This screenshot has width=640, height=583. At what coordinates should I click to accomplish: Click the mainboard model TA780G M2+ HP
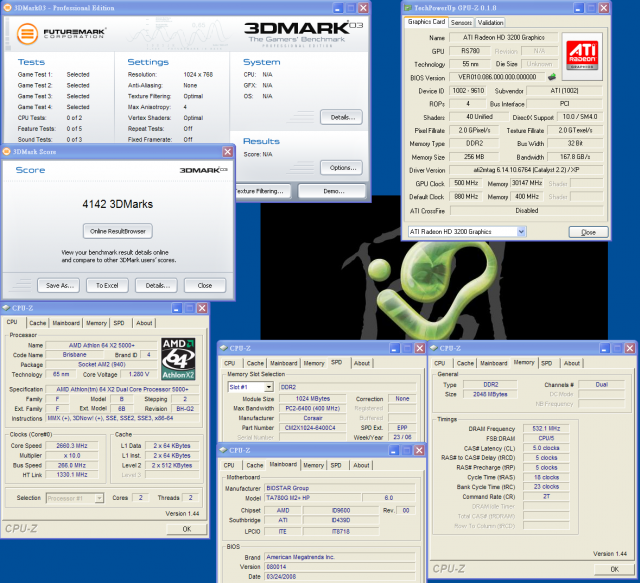(313, 498)
